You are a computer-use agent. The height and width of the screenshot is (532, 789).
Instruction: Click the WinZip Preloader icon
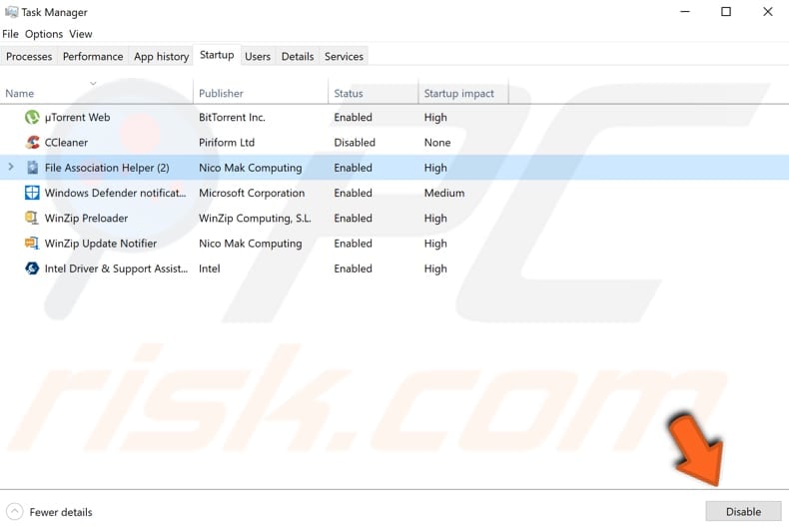[32, 218]
